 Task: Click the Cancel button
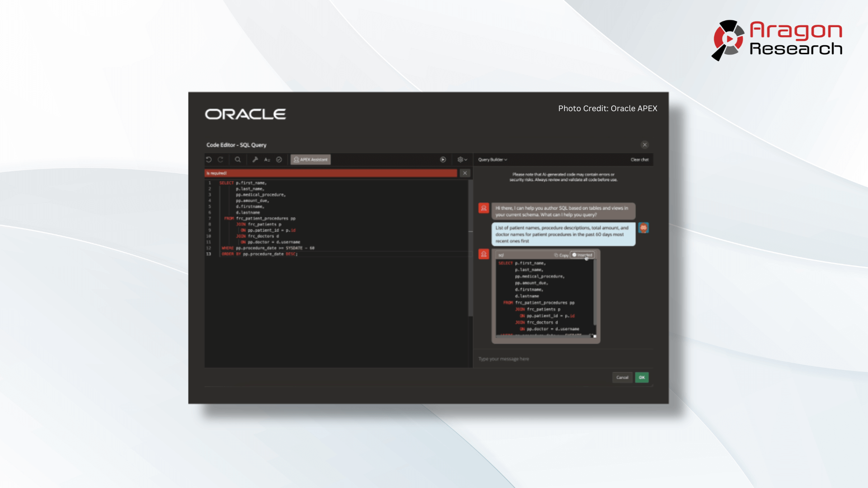pyautogui.click(x=623, y=377)
